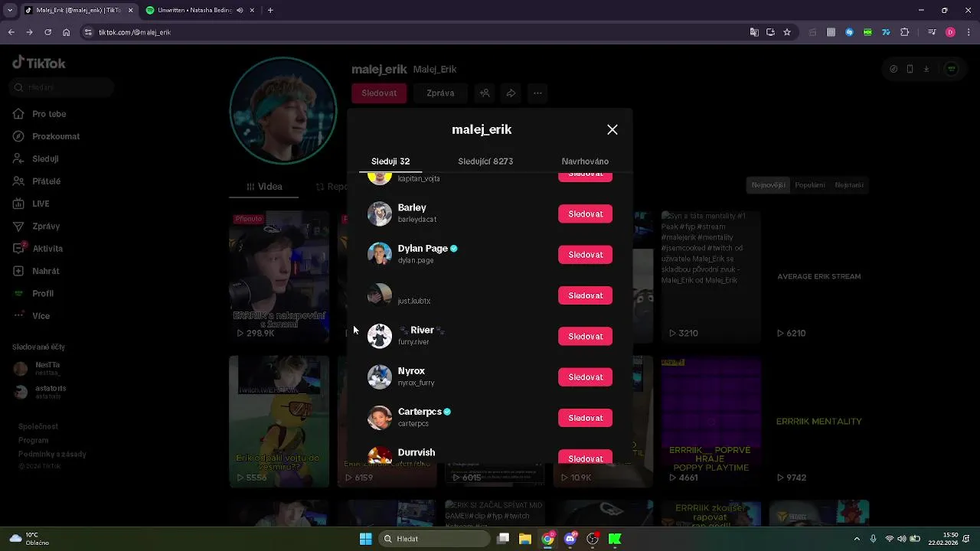Open the ERRRIIK MENTALITY video
Image resolution: width=980 pixels, height=551 pixels.
click(819, 421)
